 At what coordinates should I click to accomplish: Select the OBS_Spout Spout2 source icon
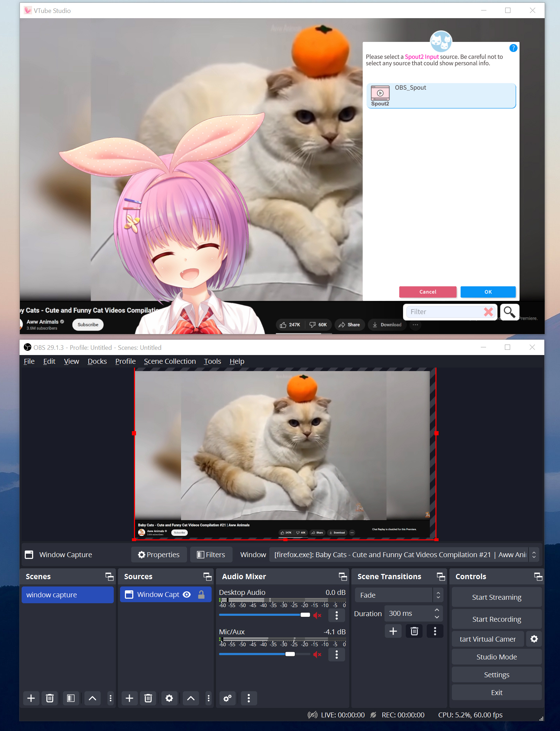point(380,96)
